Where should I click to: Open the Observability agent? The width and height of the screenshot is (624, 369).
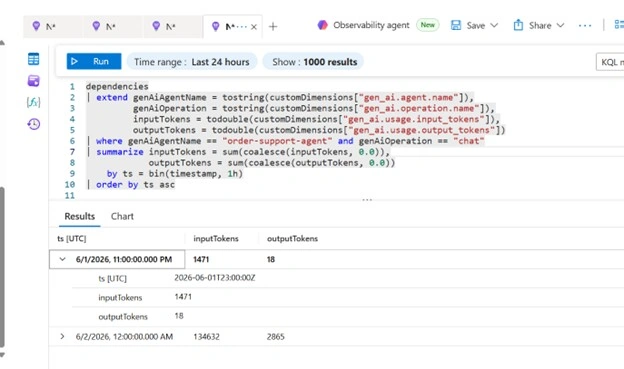click(371, 25)
